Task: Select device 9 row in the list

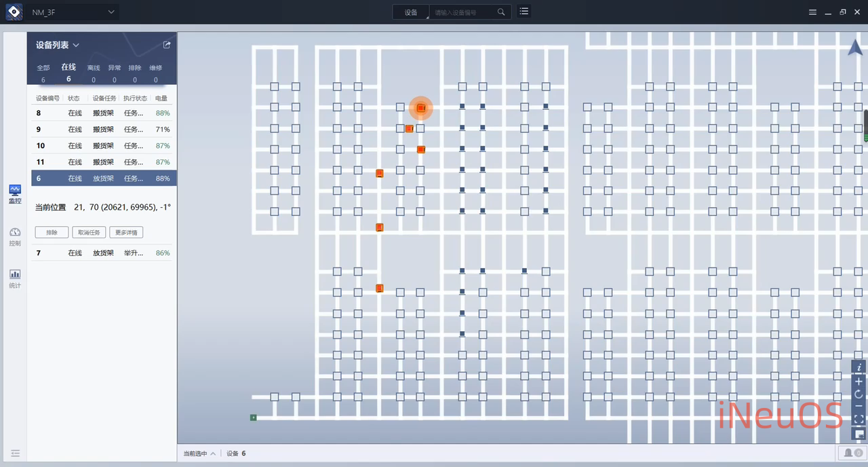Action: click(103, 130)
